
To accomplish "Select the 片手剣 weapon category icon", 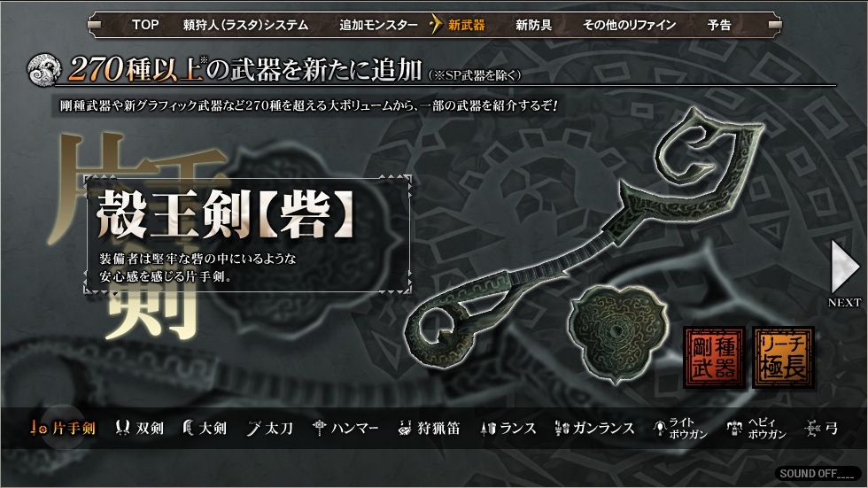I will [63, 428].
